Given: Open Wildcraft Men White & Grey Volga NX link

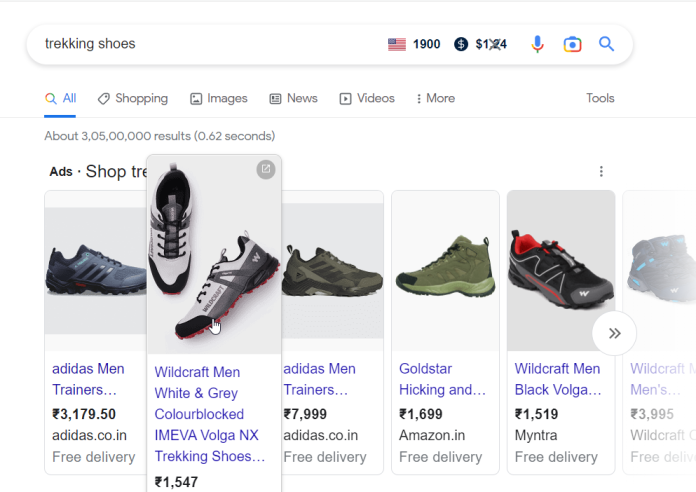Looking at the screenshot, I should (210, 414).
